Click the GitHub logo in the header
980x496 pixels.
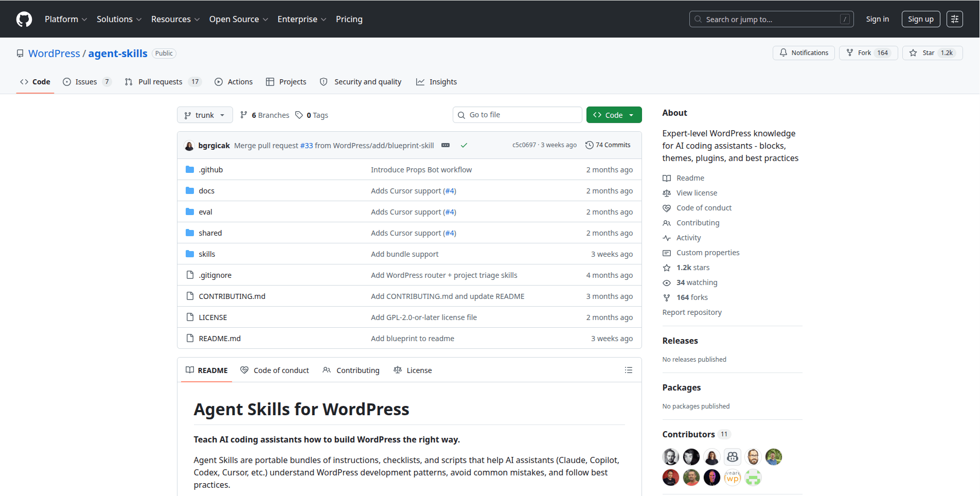pos(24,19)
